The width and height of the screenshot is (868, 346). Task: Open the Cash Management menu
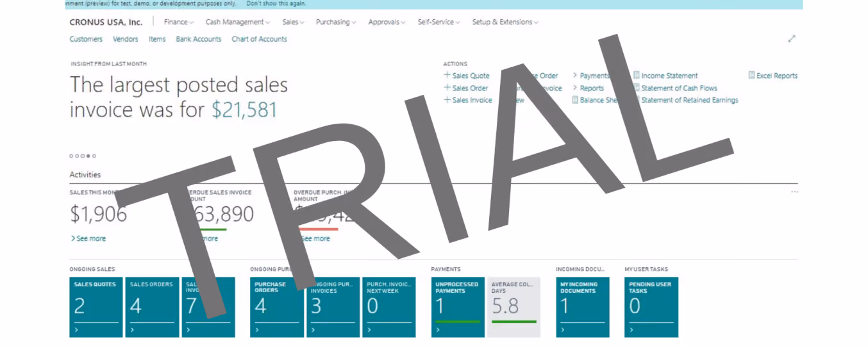[x=238, y=22]
